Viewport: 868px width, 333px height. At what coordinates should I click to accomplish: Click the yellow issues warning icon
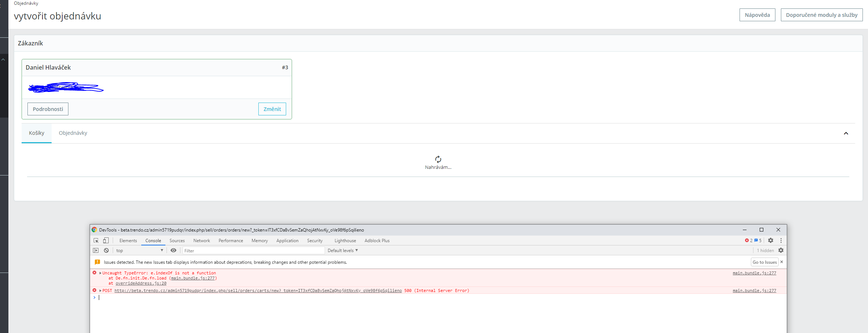coord(97,262)
